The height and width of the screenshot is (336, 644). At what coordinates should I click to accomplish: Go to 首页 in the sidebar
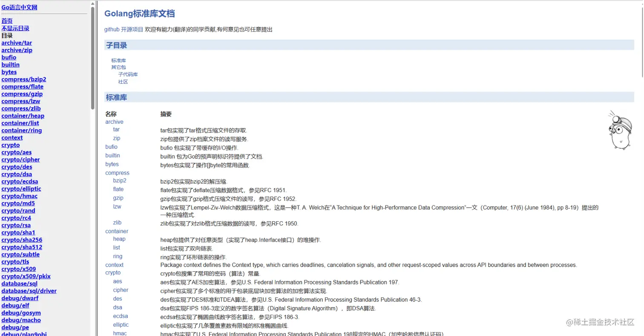tap(7, 21)
